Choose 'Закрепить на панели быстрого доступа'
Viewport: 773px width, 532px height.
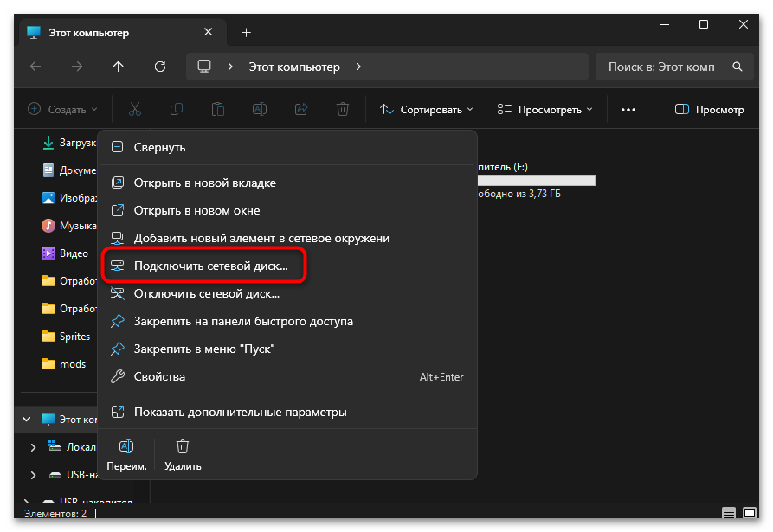click(288, 321)
